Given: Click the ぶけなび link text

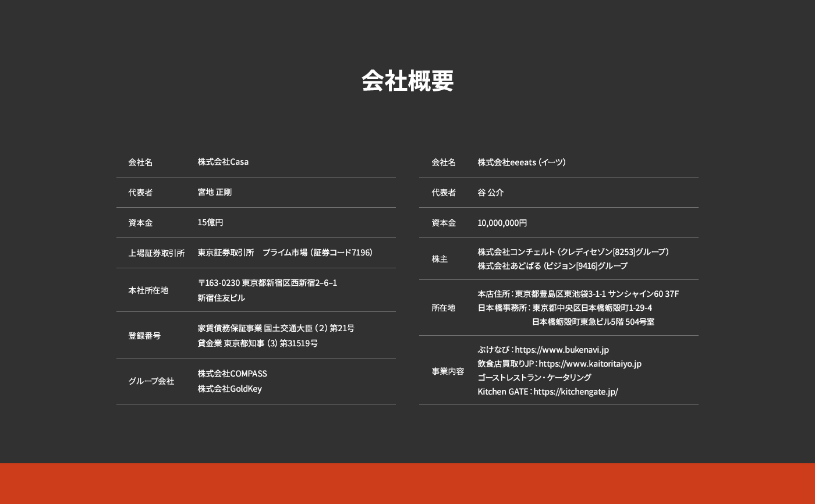Looking at the screenshot, I should pyautogui.click(x=492, y=350).
